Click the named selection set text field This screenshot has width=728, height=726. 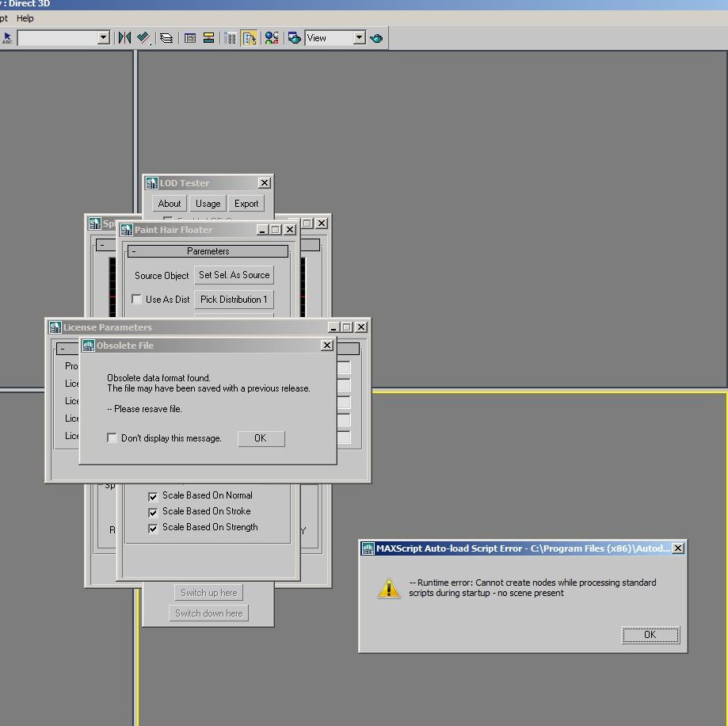57,38
